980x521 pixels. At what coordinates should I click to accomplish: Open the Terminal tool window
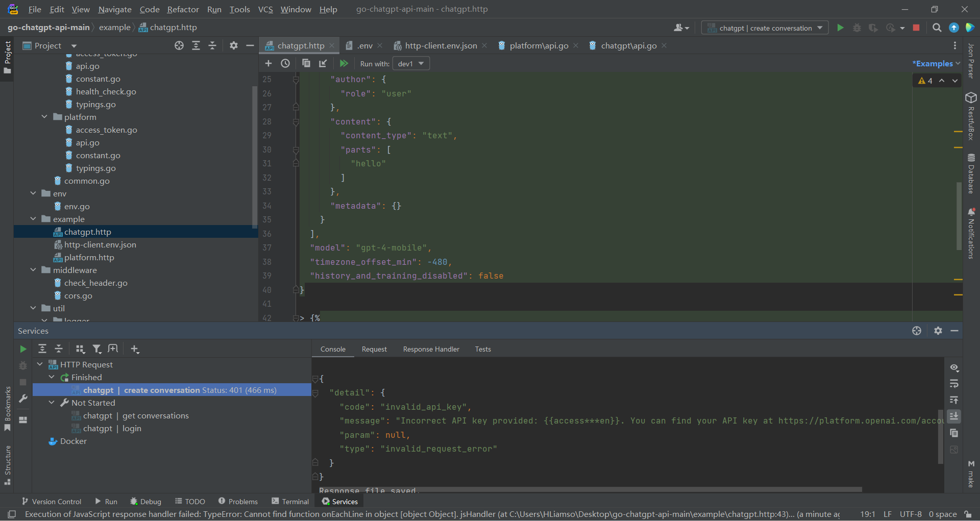290,502
